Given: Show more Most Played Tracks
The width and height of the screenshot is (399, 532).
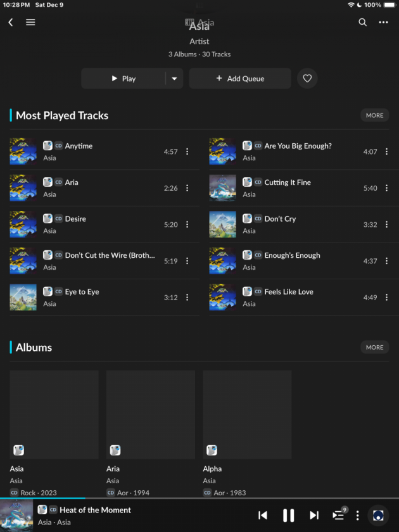Looking at the screenshot, I should [x=374, y=115].
